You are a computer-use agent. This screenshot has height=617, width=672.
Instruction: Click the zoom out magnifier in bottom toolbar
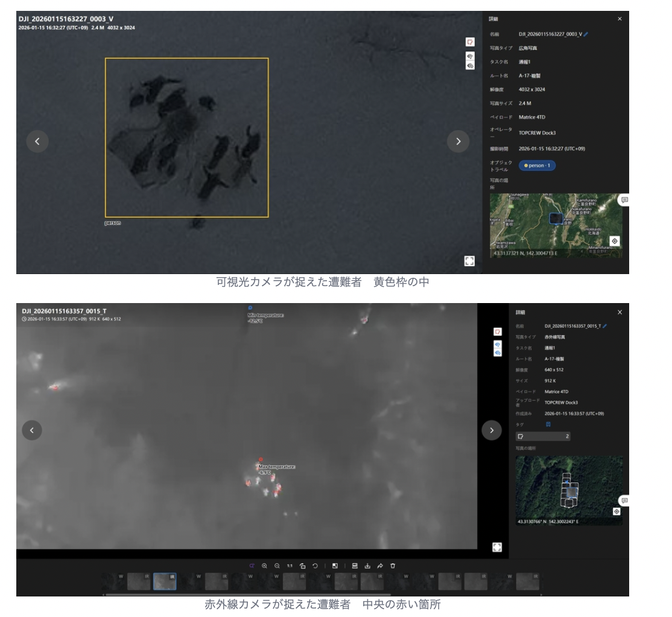point(277,566)
